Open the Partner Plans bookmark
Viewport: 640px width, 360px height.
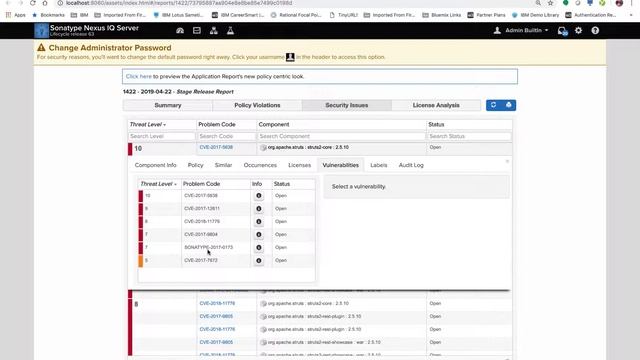click(487, 15)
